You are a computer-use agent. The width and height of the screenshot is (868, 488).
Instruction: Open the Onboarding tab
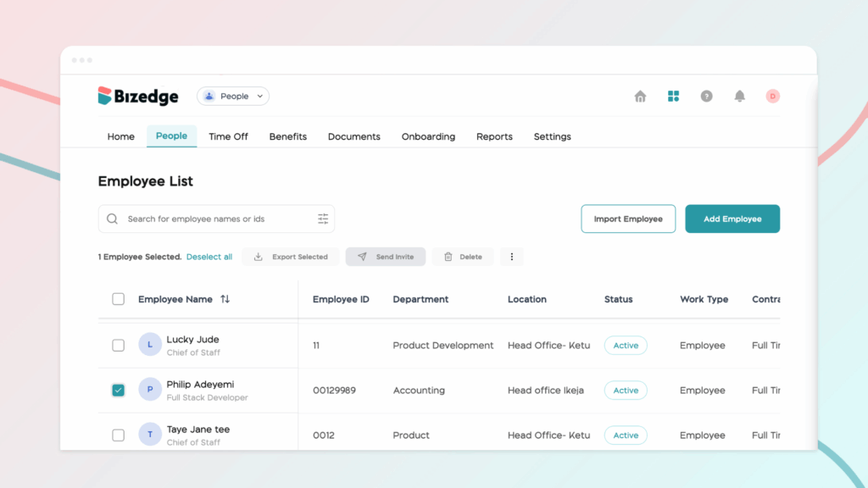[x=428, y=136]
